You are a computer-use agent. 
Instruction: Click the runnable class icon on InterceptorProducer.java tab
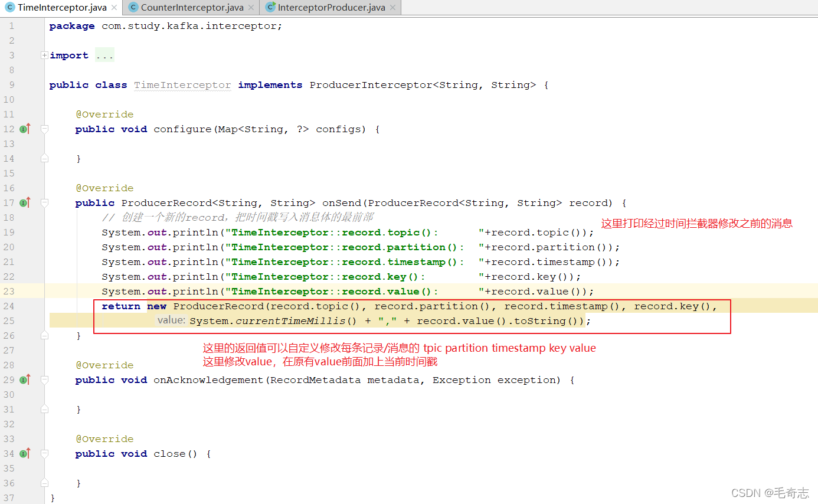pyautogui.click(x=270, y=8)
